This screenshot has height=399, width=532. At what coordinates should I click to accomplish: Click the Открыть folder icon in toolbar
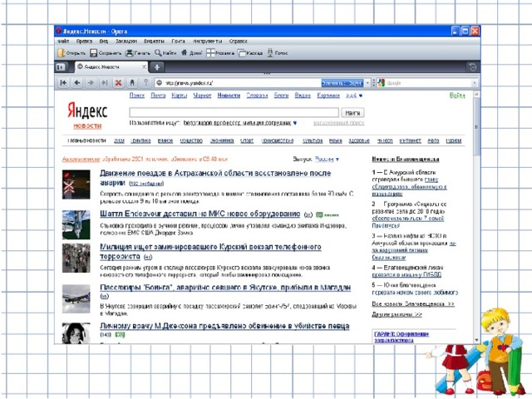pos(62,53)
